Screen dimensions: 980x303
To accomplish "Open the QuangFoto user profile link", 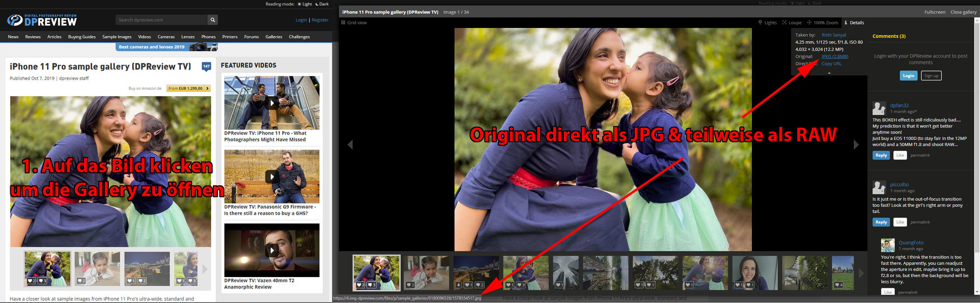I will point(911,243).
